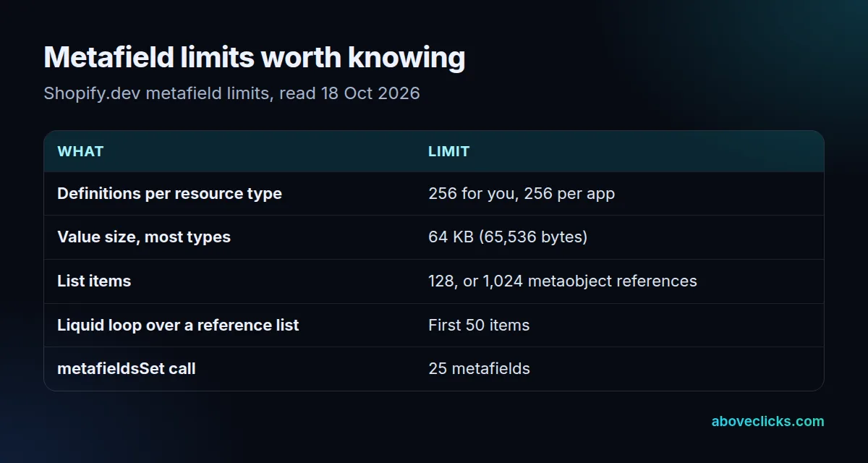Click '128, or 1,024 metaobject references' value

(563, 281)
